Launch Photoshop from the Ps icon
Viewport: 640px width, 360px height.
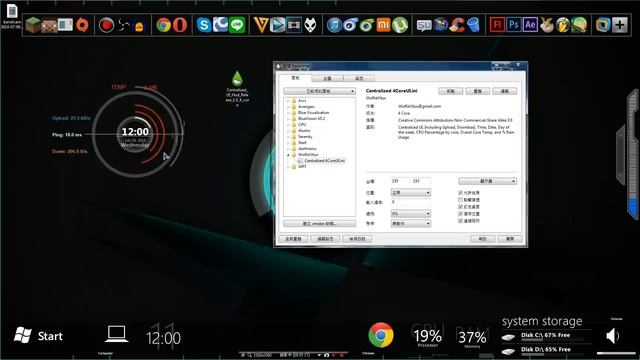coord(513,25)
